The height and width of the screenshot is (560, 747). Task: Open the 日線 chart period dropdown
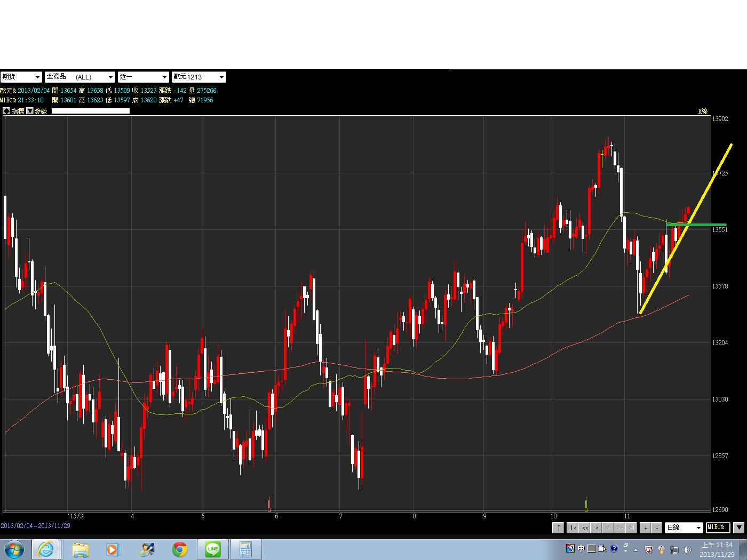684,527
